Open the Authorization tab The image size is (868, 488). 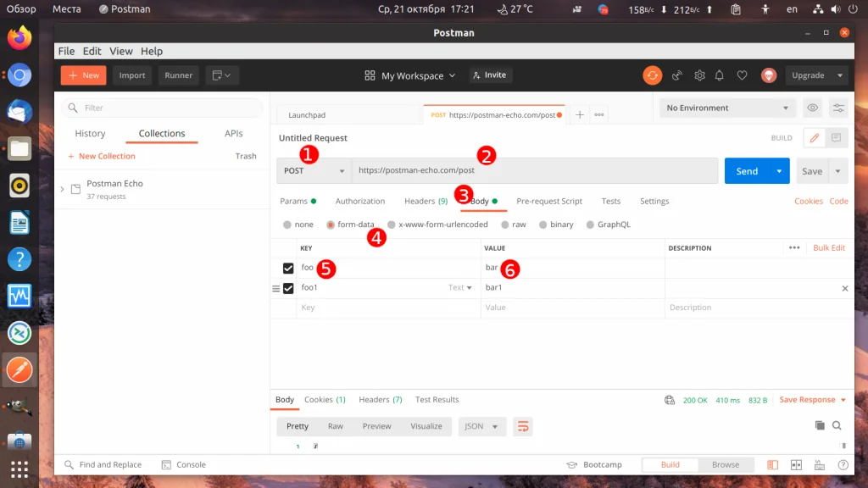(359, 201)
